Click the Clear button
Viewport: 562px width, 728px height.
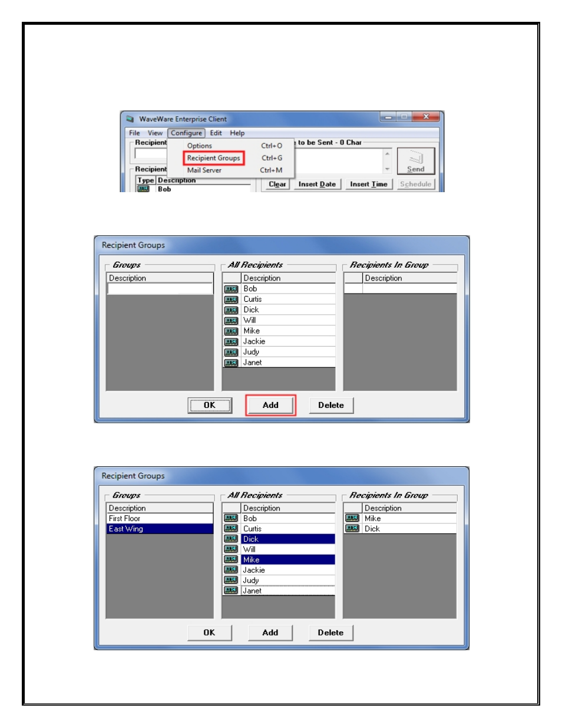click(x=277, y=185)
